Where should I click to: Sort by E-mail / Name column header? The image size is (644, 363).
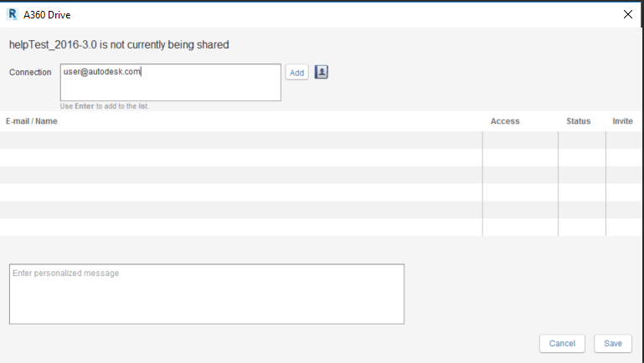pyautogui.click(x=31, y=121)
